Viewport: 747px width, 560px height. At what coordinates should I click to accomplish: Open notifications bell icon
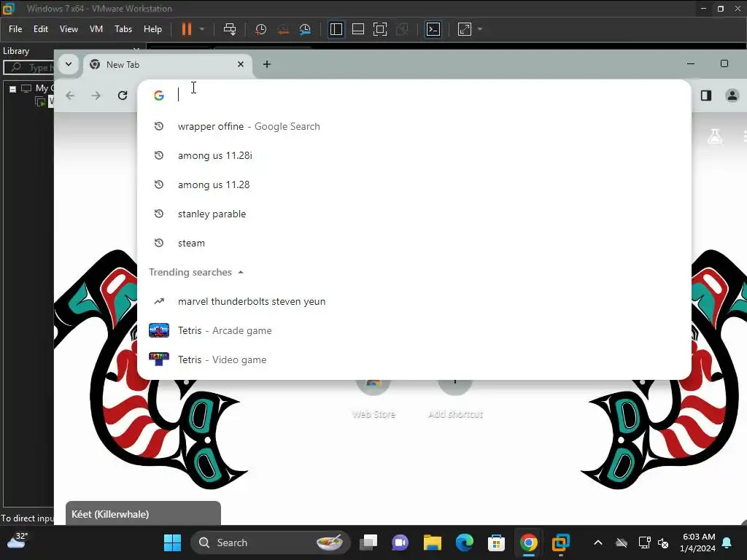(x=727, y=542)
